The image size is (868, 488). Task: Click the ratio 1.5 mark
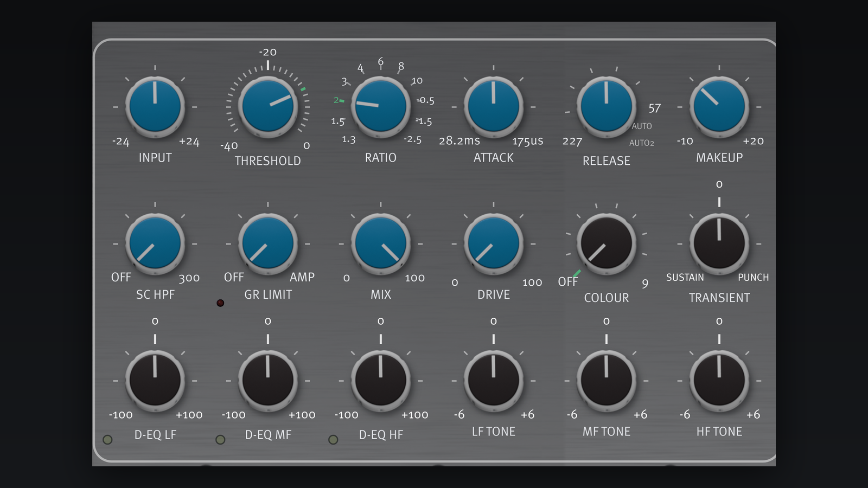338,121
